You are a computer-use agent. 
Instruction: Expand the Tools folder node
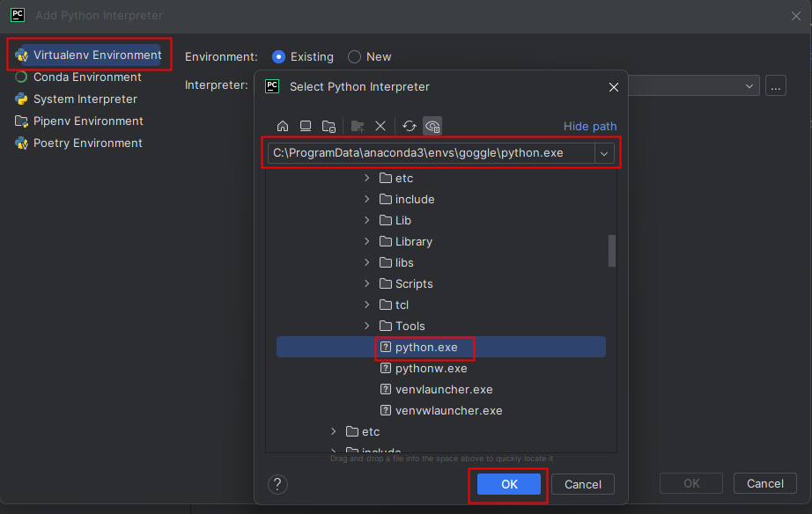367,326
